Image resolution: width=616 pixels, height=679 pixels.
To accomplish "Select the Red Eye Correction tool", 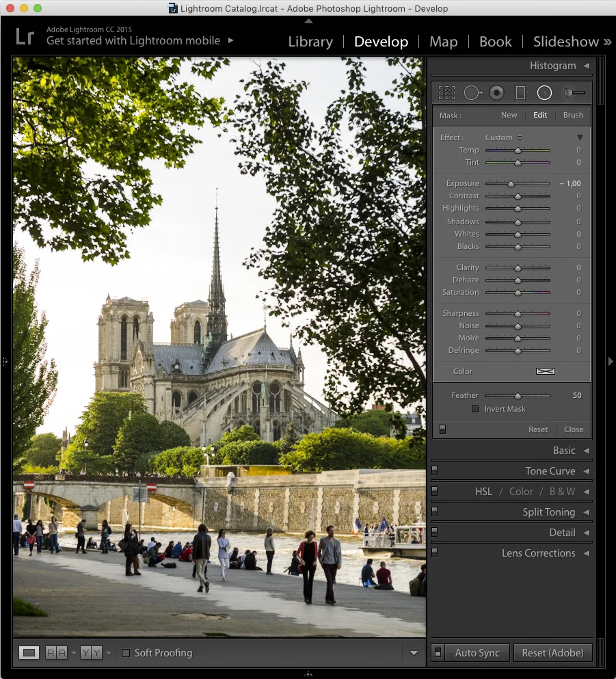I will coord(496,93).
